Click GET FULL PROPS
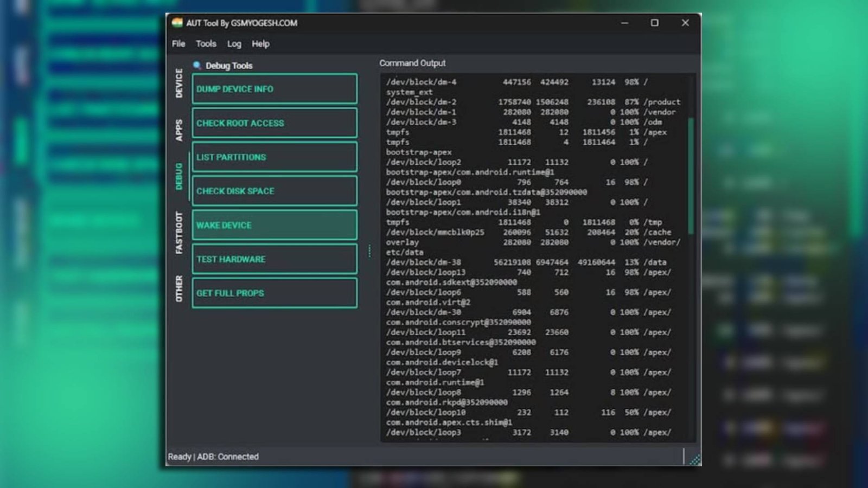The image size is (868, 488). 275,293
